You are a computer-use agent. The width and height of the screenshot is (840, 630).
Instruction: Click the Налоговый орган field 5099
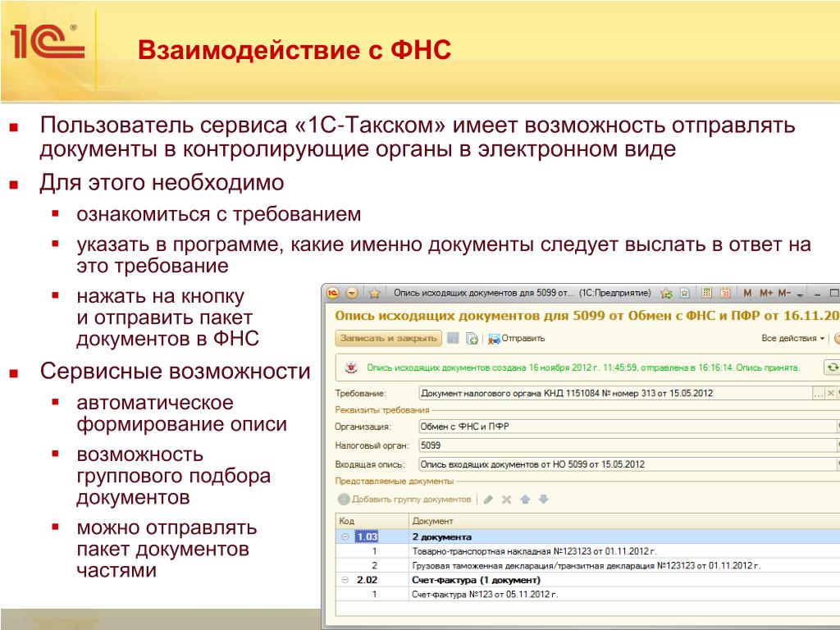pyautogui.click(x=627, y=445)
